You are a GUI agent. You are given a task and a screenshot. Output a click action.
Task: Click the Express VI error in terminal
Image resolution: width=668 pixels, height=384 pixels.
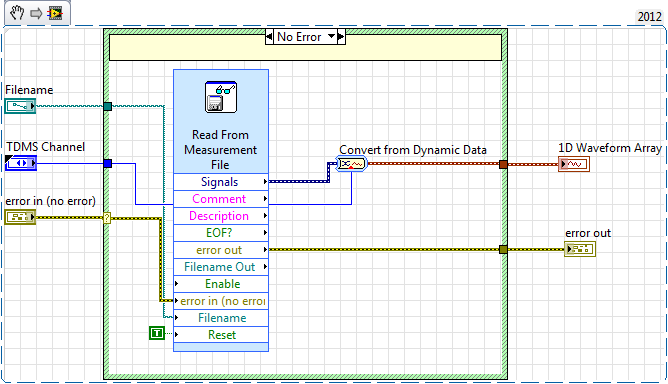tap(221, 301)
